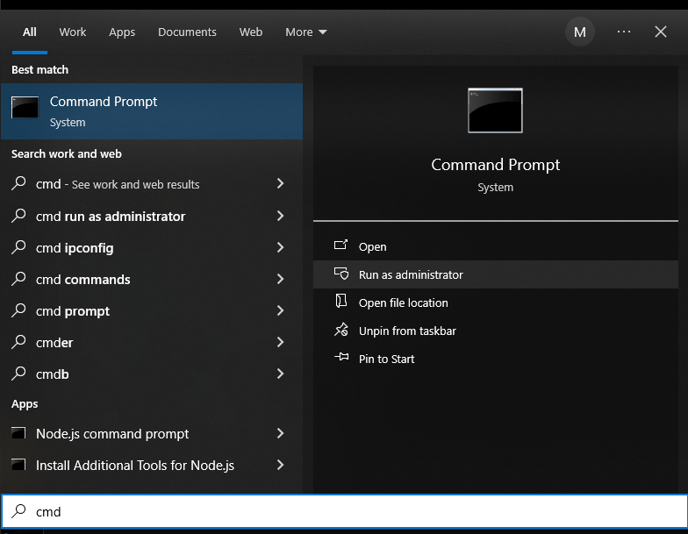Click the M user account avatar

tap(580, 32)
